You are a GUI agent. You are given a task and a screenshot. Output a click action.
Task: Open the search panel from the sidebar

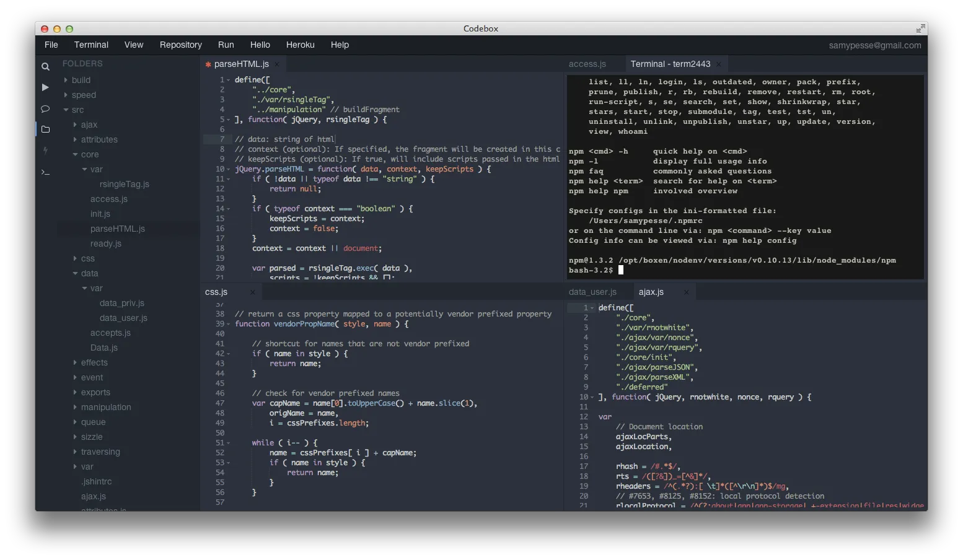point(45,66)
